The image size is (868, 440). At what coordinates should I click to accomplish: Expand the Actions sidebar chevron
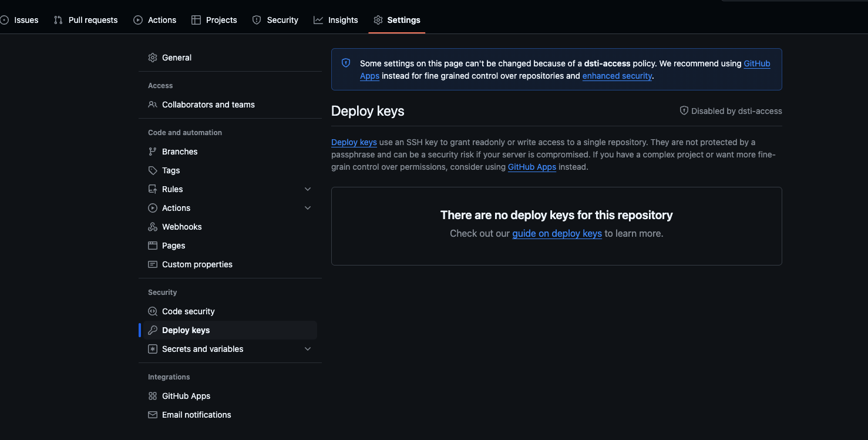click(308, 208)
